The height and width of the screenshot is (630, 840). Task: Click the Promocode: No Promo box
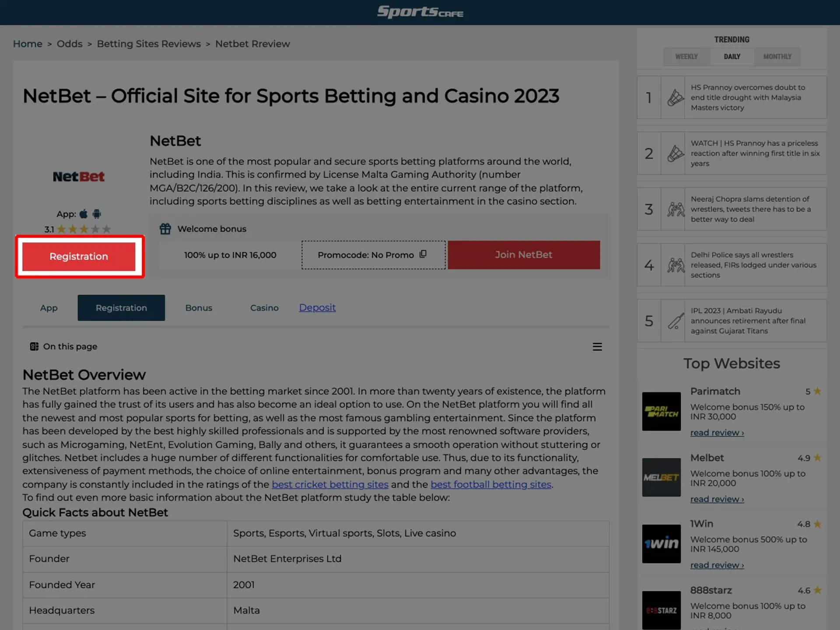tap(373, 255)
